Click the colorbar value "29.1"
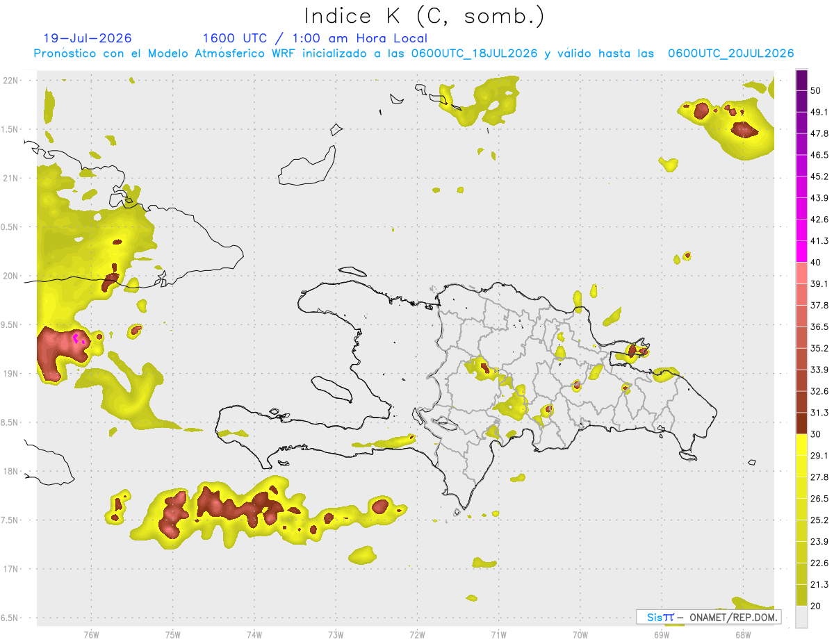Image resolution: width=834 pixels, height=644 pixels. (819, 456)
